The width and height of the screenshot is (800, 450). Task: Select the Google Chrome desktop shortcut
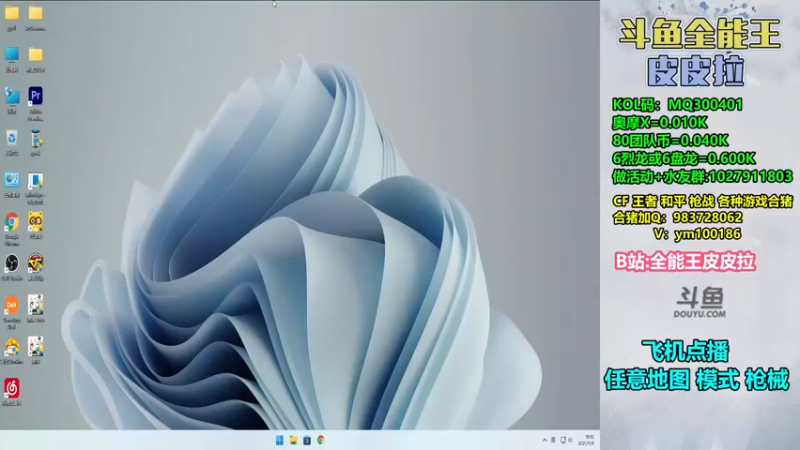pyautogui.click(x=12, y=222)
